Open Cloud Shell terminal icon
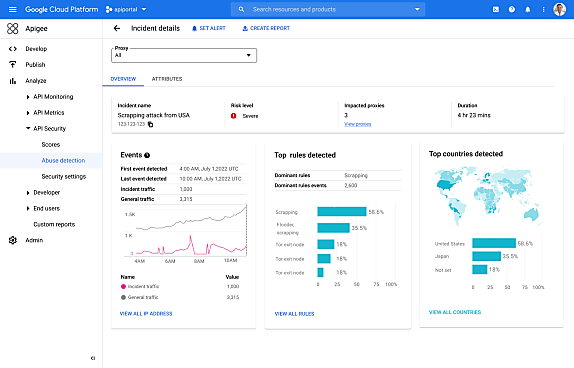 click(x=496, y=10)
